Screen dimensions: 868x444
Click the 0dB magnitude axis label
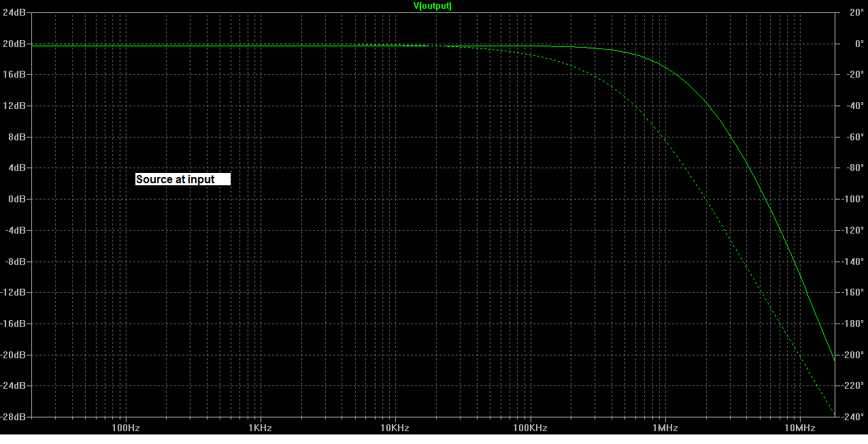tap(16, 199)
